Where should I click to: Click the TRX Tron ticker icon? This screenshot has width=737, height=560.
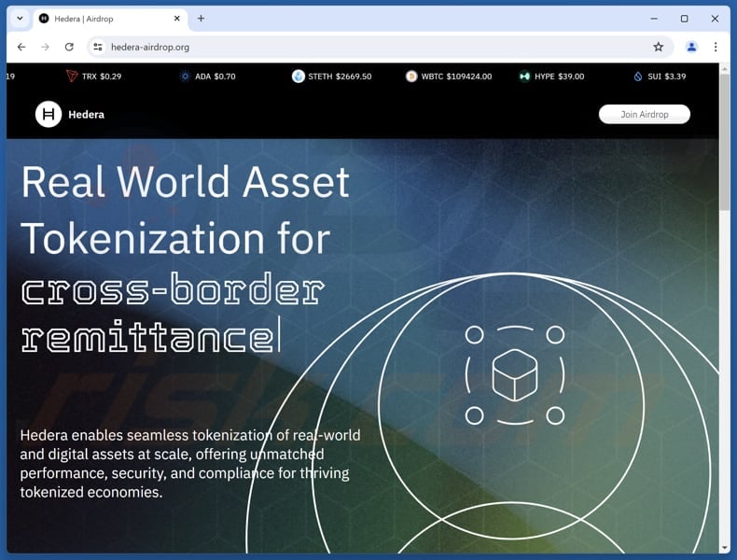point(72,77)
